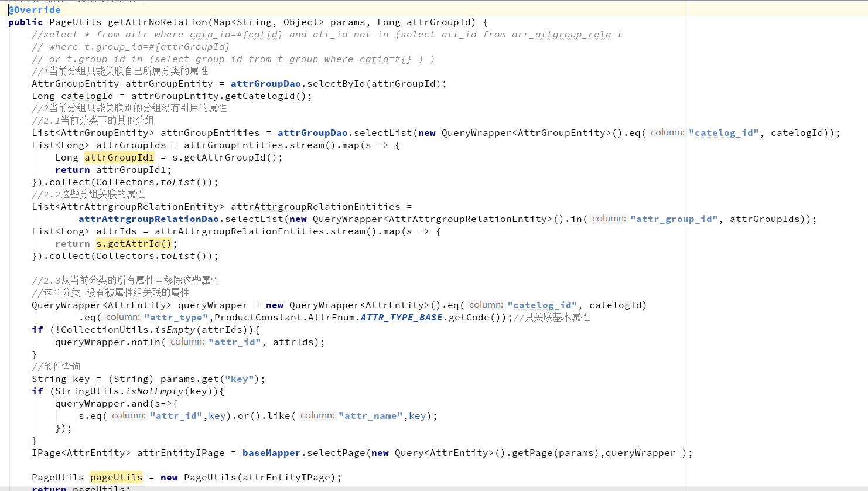Click highlighted attrGroupId1 variable declaration
This screenshot has width=868, height=491.
[119, 157]
